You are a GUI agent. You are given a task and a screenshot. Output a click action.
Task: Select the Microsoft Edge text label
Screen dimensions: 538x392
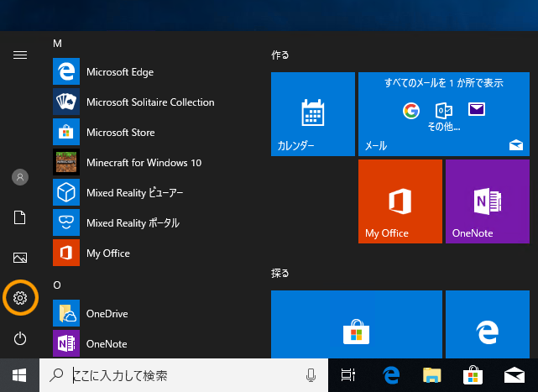point(120,72)
